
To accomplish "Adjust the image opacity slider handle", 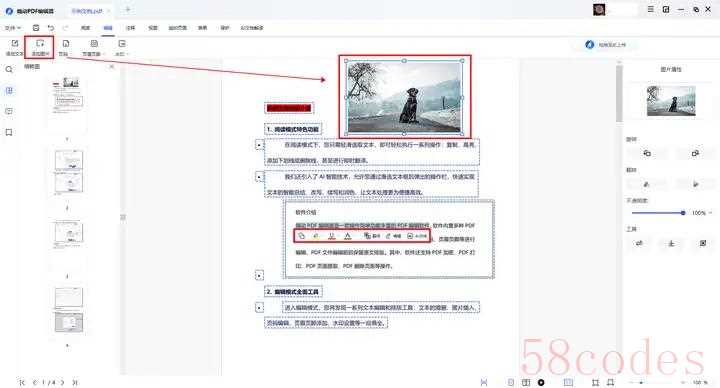I will click(683, 213).
